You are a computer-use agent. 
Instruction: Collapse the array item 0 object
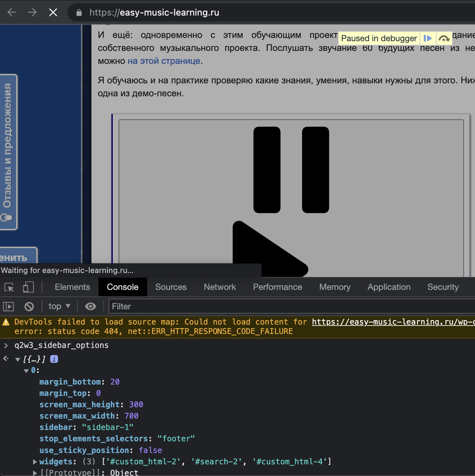coord(27,371)
